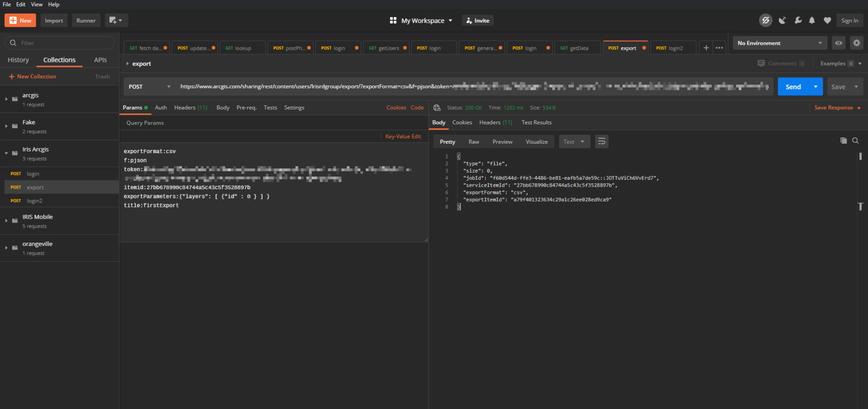Click the orange New button
This screenshot has height=409, width=868.
pos(20,20)
